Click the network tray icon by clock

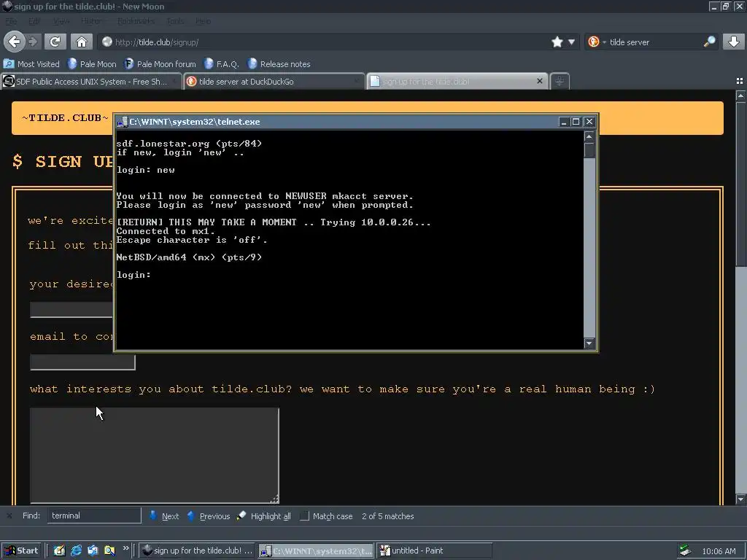tap(685, 551)
